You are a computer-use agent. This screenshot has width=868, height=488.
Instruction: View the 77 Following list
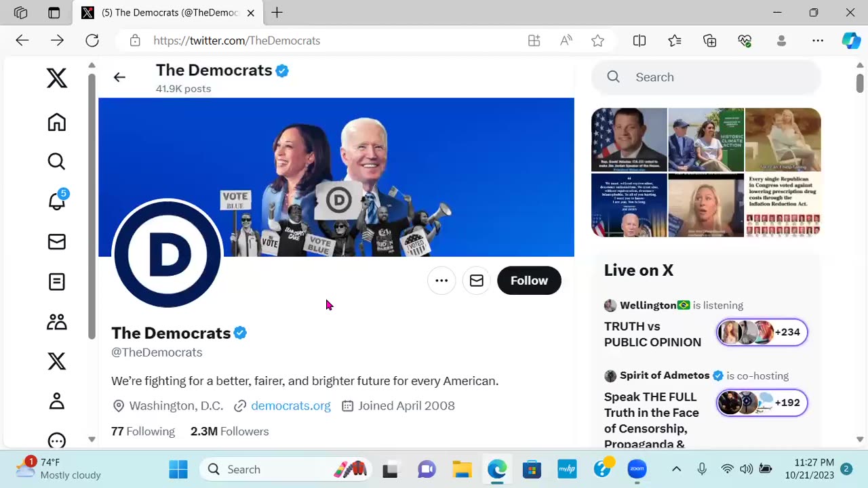(143, 432)
